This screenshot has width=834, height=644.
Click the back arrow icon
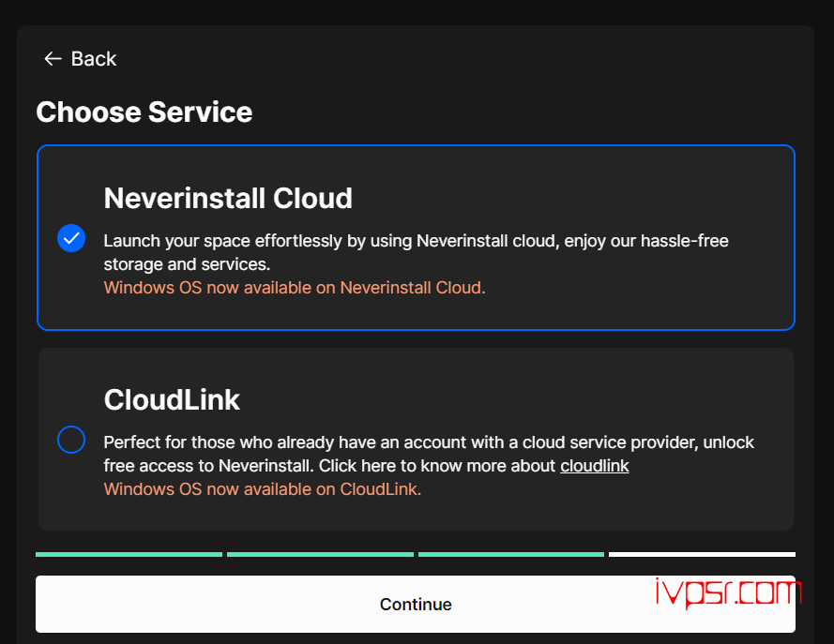click(x=53, y=58)
